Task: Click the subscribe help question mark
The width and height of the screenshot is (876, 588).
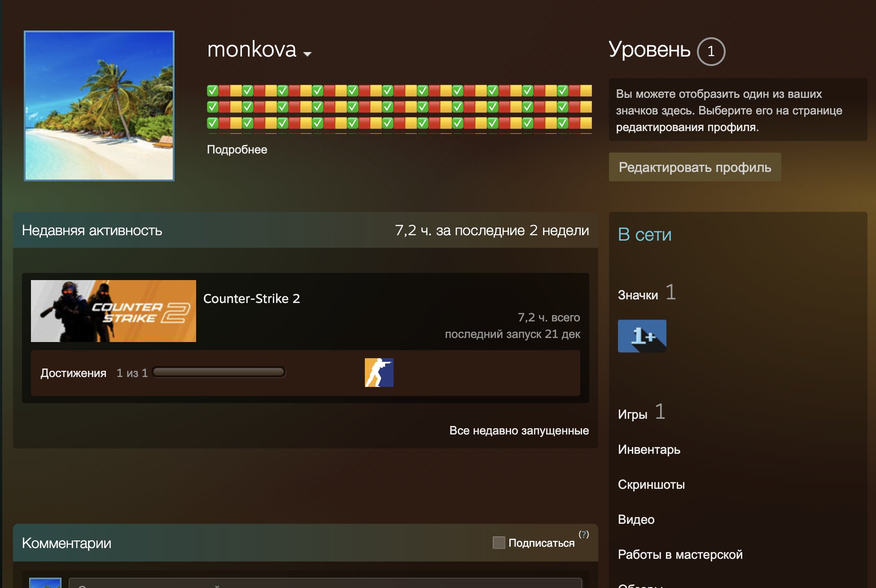Action: coord(583,534)
